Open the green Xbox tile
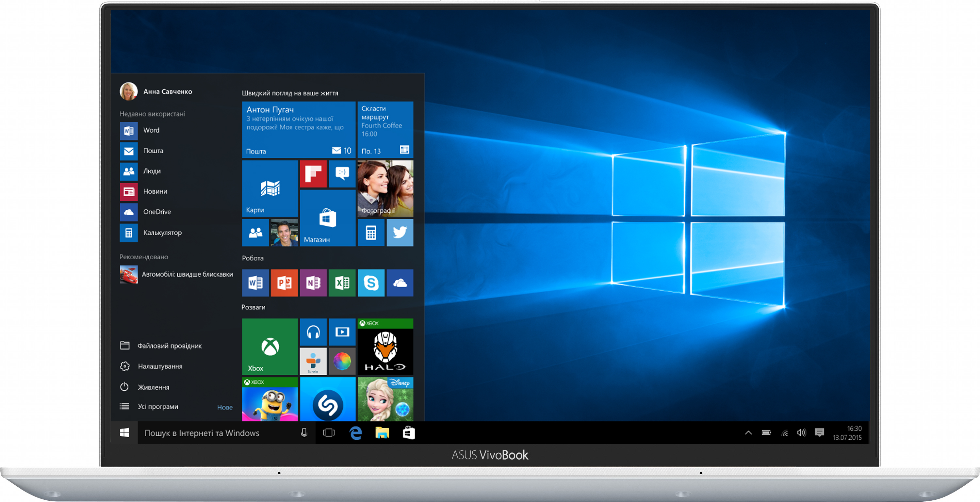Screen dimensions: 980x502 [270, 347]
